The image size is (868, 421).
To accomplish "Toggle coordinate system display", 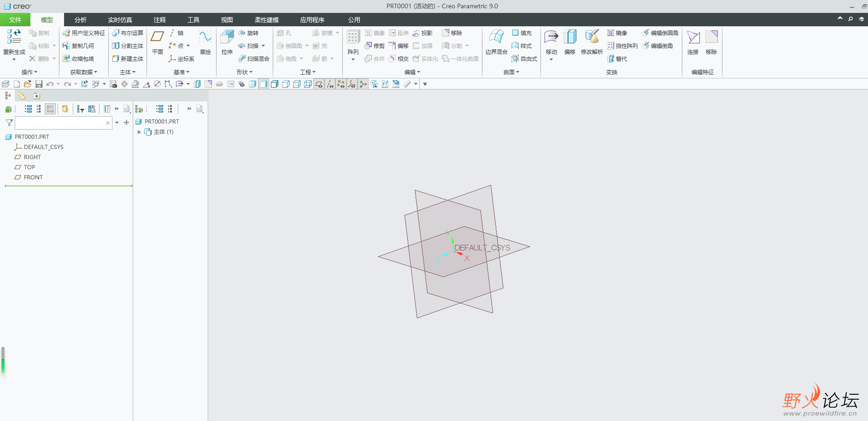I will pos(352,84).
